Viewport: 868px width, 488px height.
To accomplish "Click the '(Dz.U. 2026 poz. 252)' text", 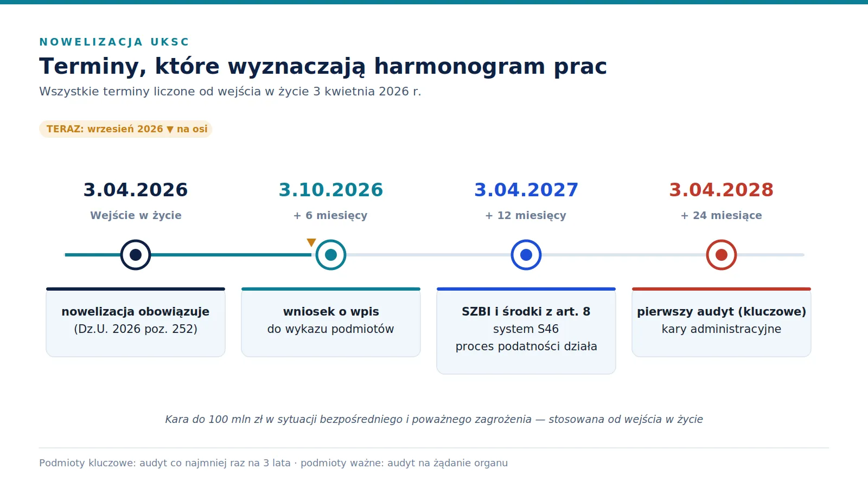I will [x=136, y=329].
